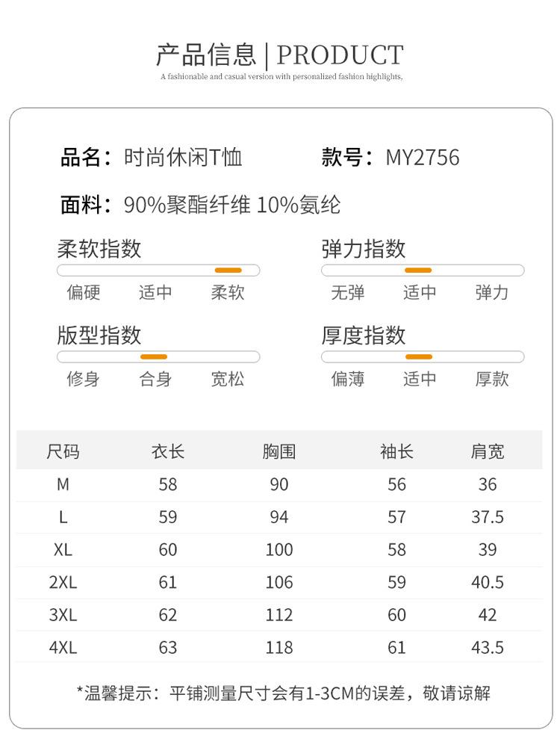Click the orange thickness index slider marker

[418, 357]
